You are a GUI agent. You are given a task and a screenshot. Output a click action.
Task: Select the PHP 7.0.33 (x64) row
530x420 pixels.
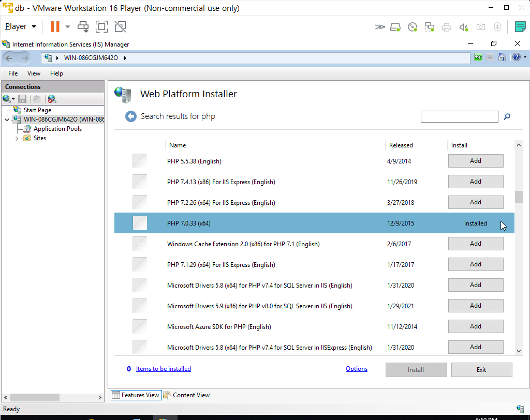[x=314, y=223]
